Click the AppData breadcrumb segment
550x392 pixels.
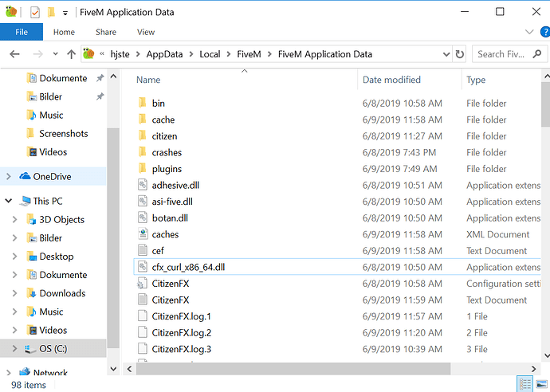click(164, 54)
